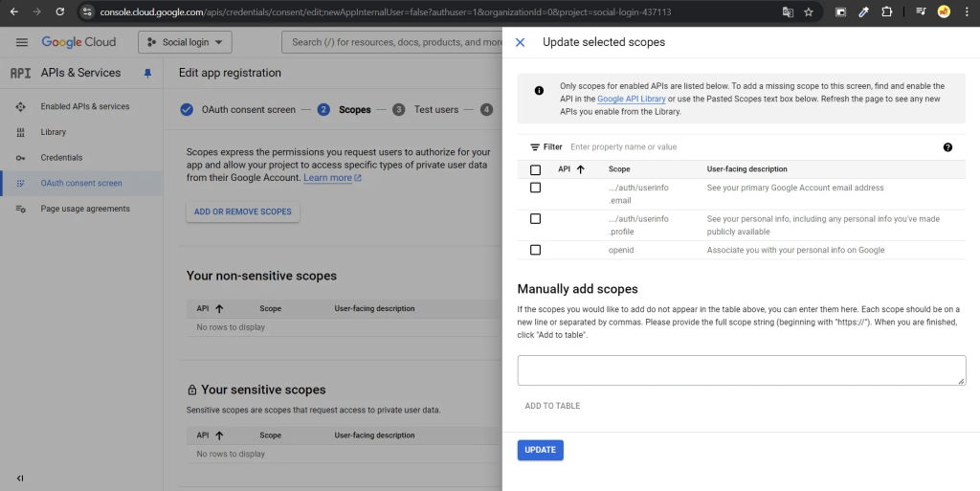Click the blue UPDATE button

click(540, 450)
